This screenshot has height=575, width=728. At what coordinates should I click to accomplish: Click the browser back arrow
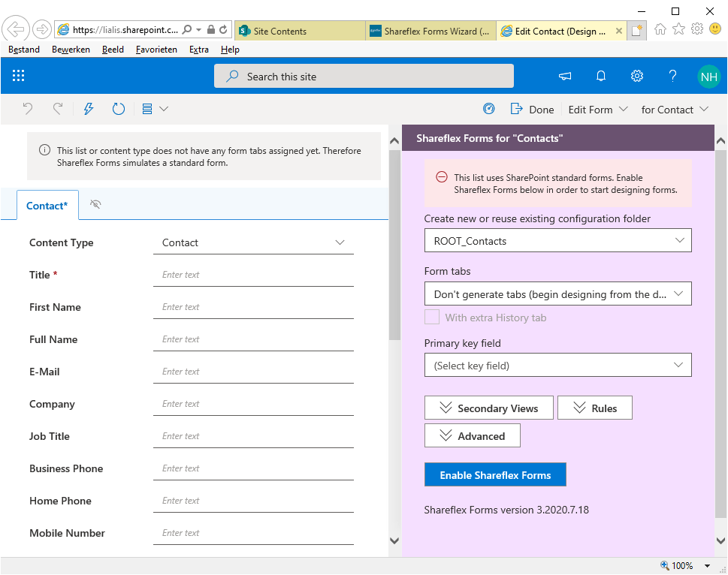[x=16, y=29]
